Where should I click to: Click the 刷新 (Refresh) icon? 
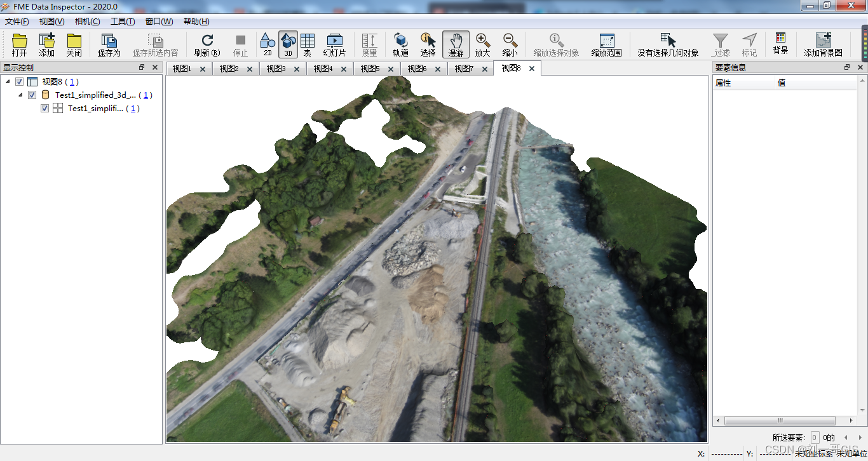pos(207,45)
